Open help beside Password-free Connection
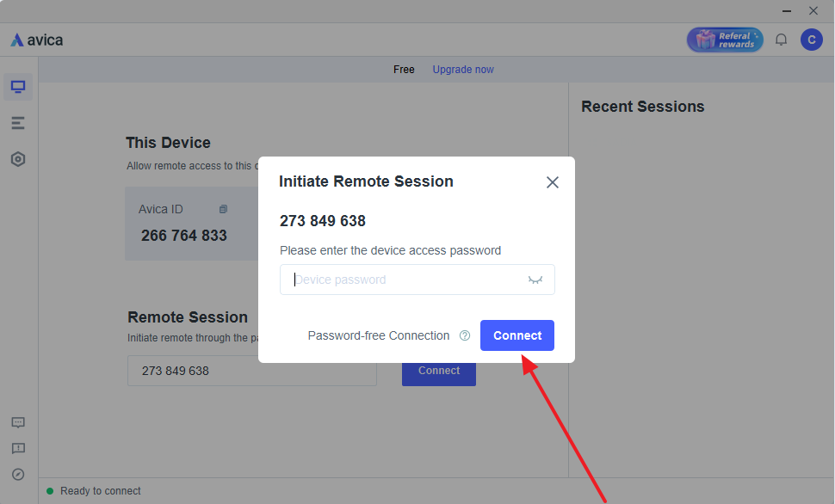Screen dimensions: 835x504 (464, 335)
